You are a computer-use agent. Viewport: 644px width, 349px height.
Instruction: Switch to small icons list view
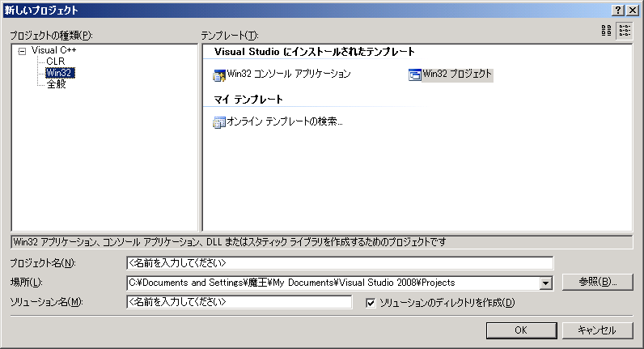coord(625,31)
